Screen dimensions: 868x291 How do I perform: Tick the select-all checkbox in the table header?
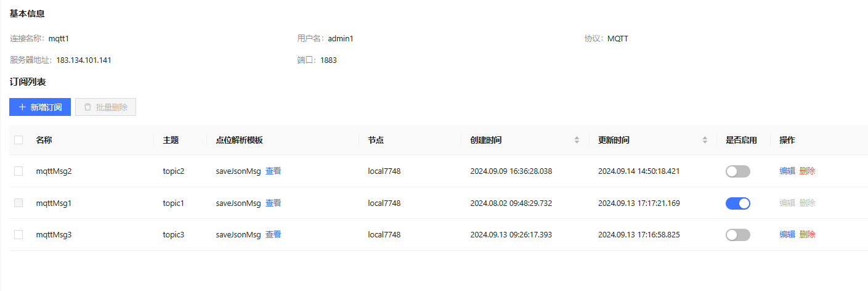[x=18, y=140]
